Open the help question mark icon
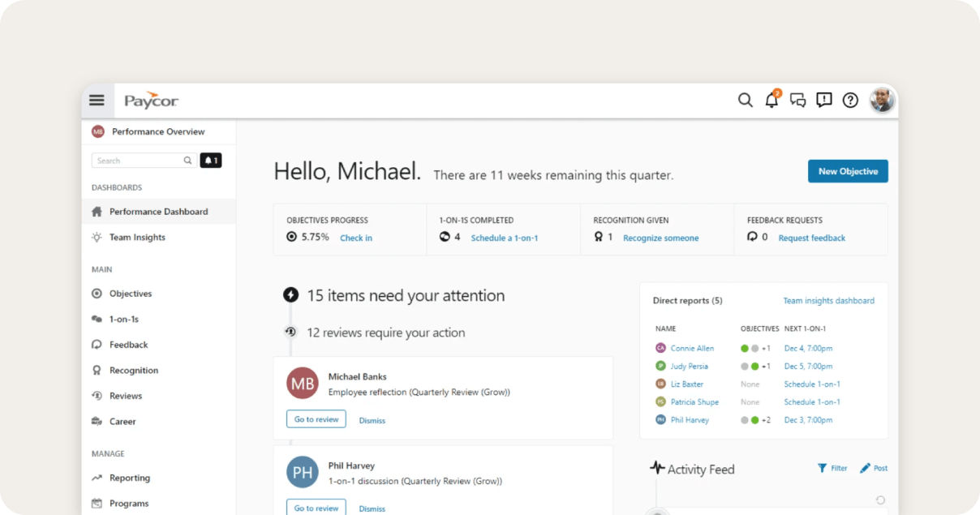 pyautogui.click(x=850, y=101)
